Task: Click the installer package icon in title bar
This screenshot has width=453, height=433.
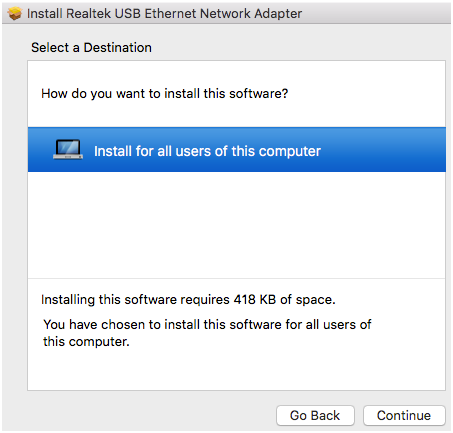Action: pyautogui.click(x=15, y=14)
